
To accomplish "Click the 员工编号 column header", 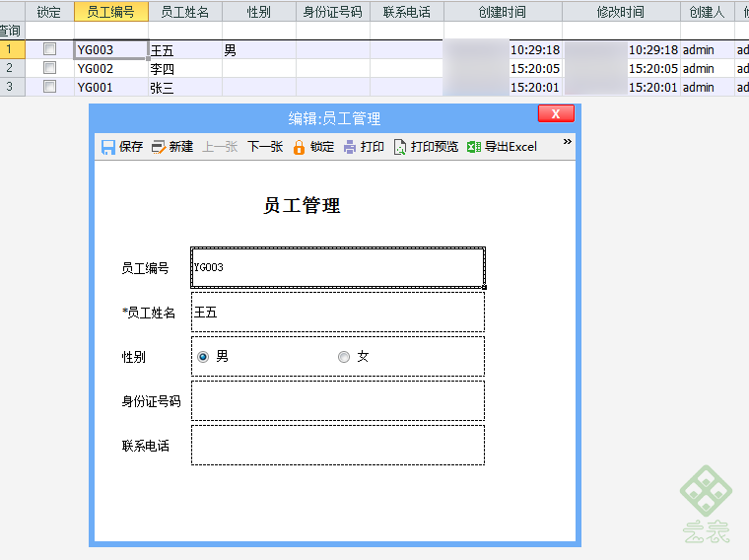I will pyautogui.click(x=111, y=12).
